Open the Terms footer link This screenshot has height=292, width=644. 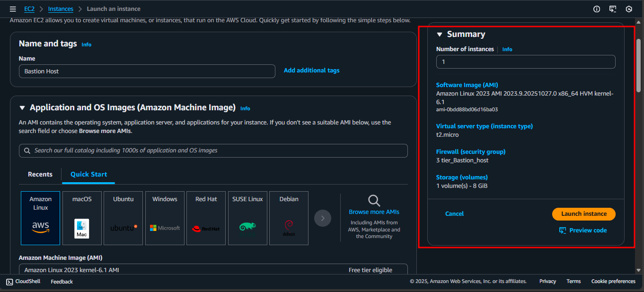573,282
